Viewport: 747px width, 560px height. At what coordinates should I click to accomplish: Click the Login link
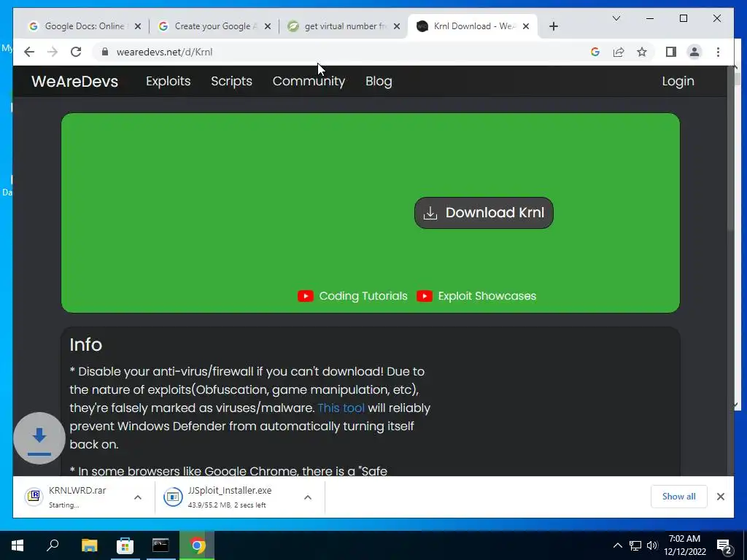pos(678,82)
